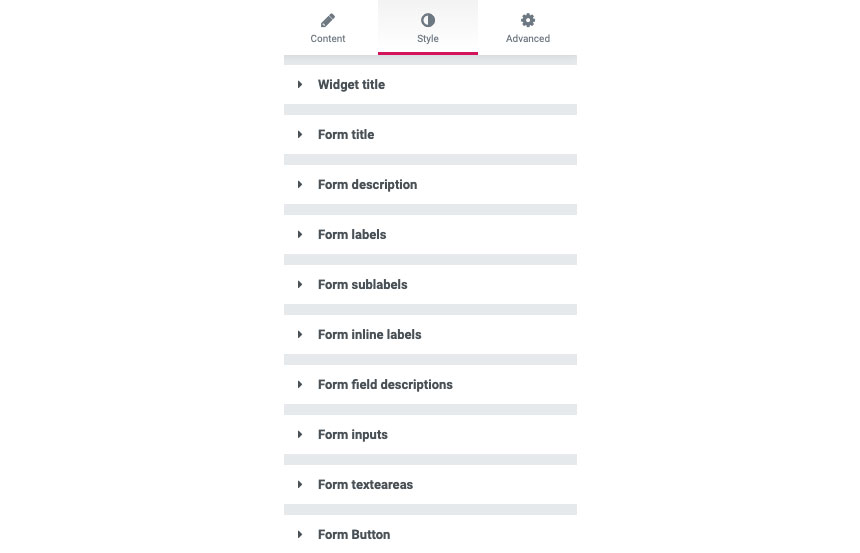Image resolution: width=860 pixels, height=553 pixels.
Task: Click the pencil icon for Content
Action: point(327,20)
